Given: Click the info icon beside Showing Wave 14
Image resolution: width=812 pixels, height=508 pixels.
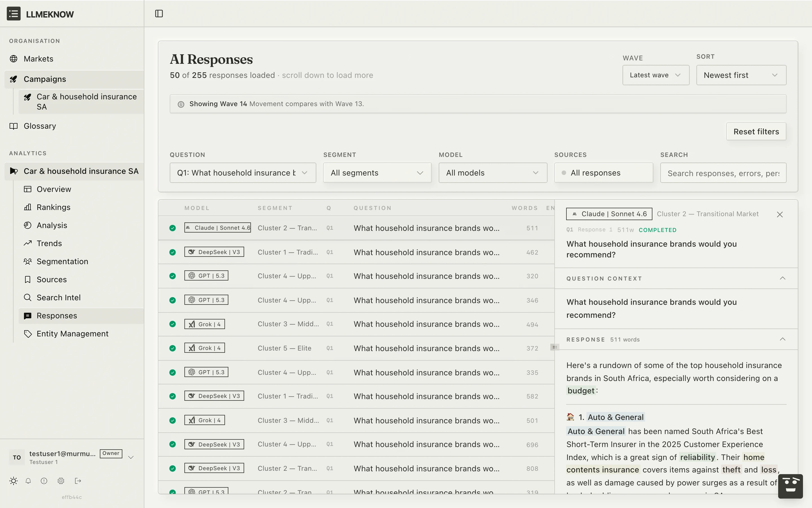Looking at the screenshot, I should (x=181, y=104).
